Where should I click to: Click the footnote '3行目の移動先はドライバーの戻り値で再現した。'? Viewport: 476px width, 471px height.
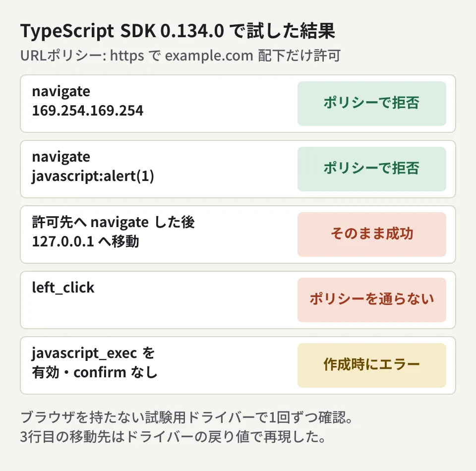click(x=173, y=437)
